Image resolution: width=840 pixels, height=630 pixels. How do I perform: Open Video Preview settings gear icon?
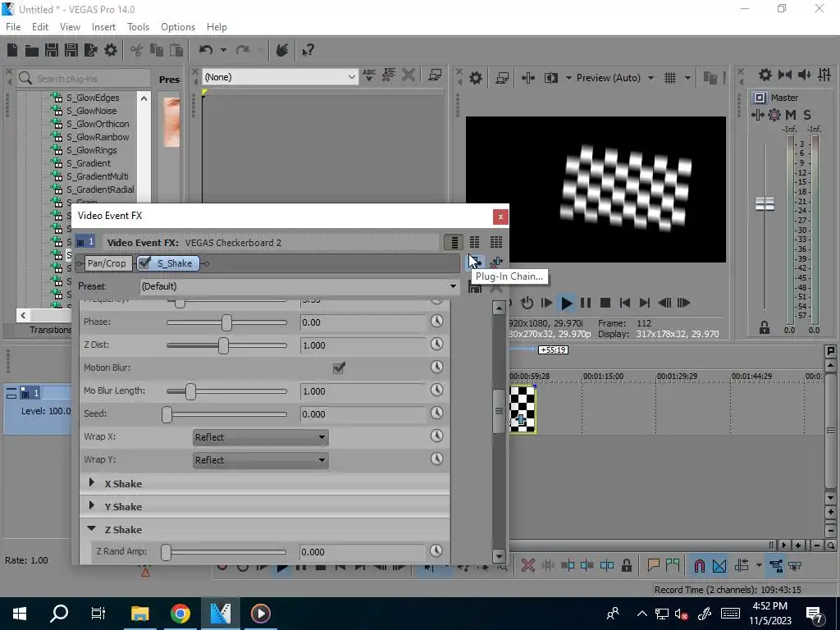click(x=476, y=78)
